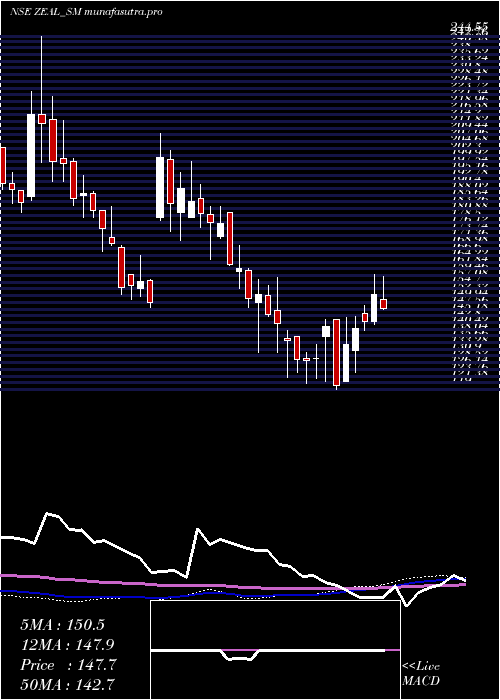Click the 5MA : 150.5 label
Screen dimensions: 500x700
[62, 625]
